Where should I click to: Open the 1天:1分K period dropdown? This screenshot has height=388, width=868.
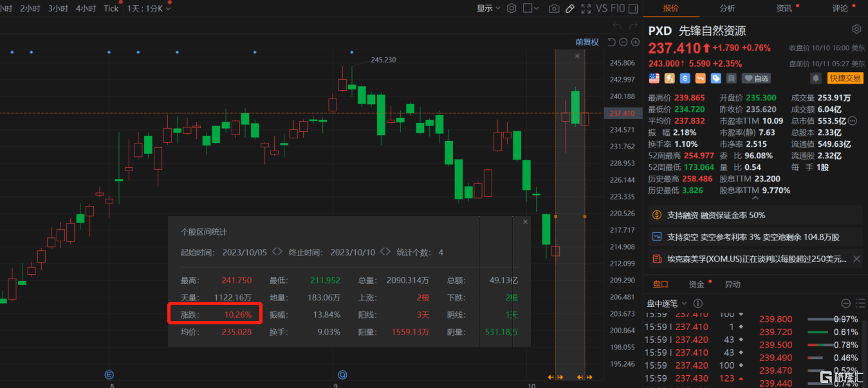[x=146, y=8]
